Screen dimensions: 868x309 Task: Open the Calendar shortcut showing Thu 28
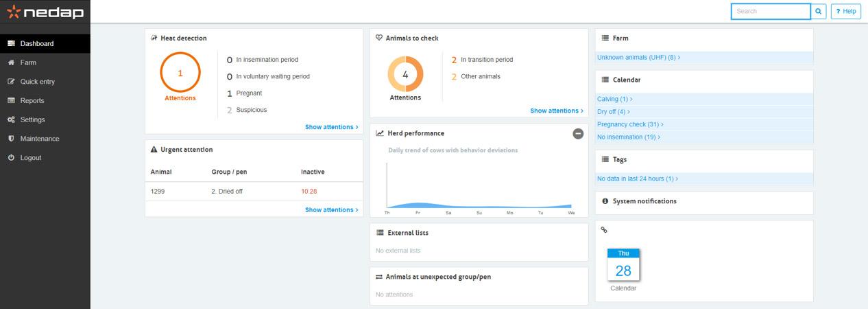tap(623, 269)
